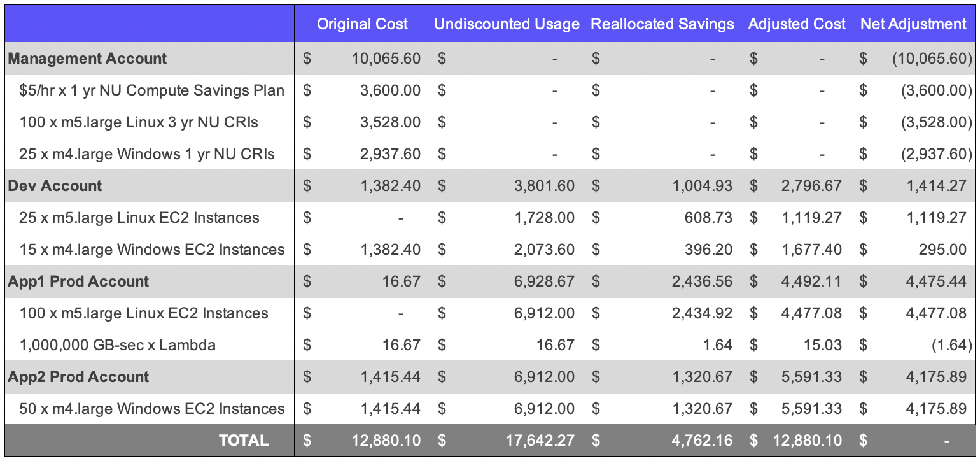Click the "Reallocated Savings" header cell
Viewport: 980px width, 461px height.
click(x=662, y=25)
